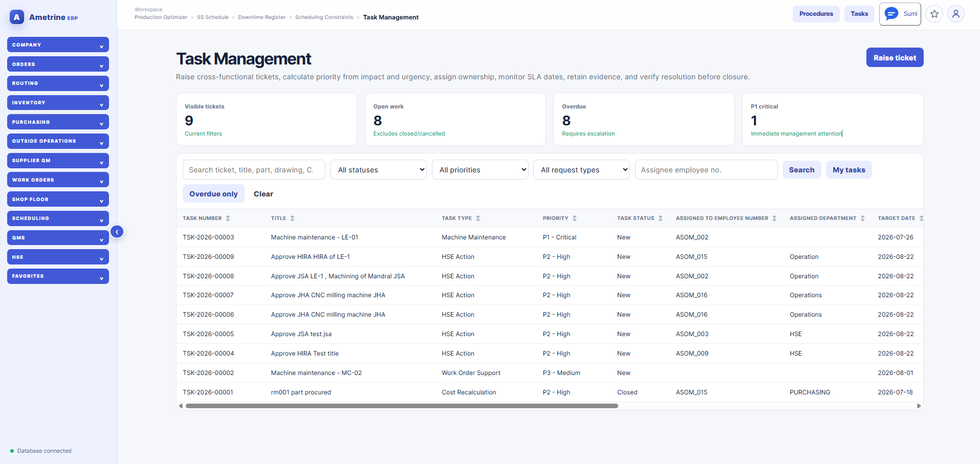This screenshot has height=464, width=980.
Task: Expand the Supplier QM sidebar menu
Action: point(58,161)
